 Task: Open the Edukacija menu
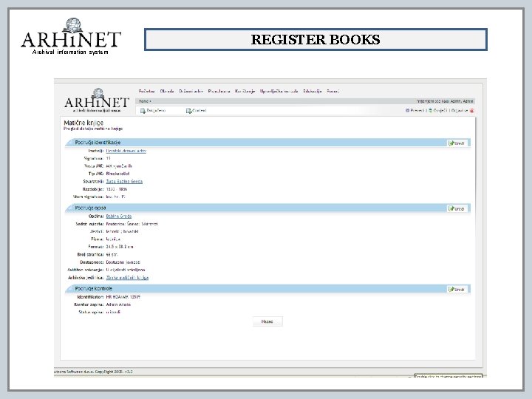click(313, 92)
